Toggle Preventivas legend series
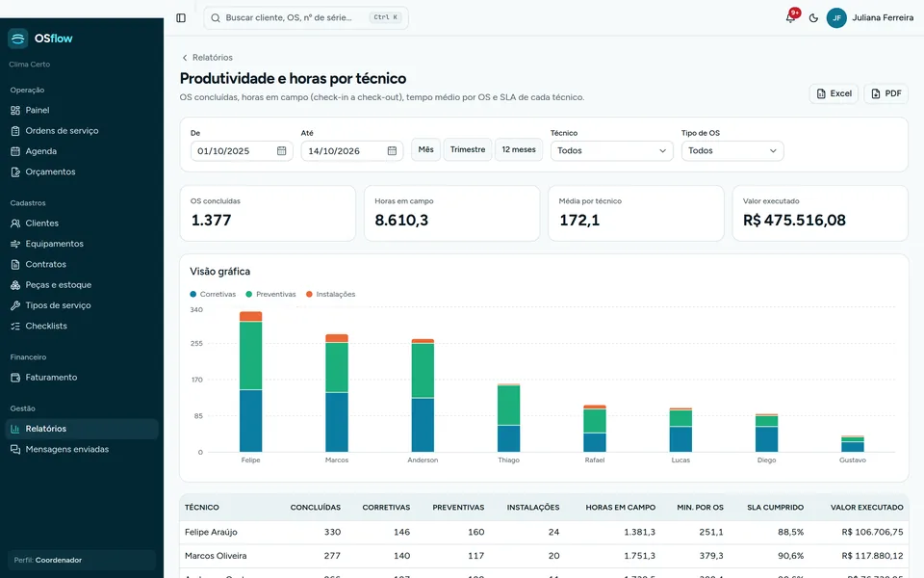The image size is (924, 578). coord(271,295)
